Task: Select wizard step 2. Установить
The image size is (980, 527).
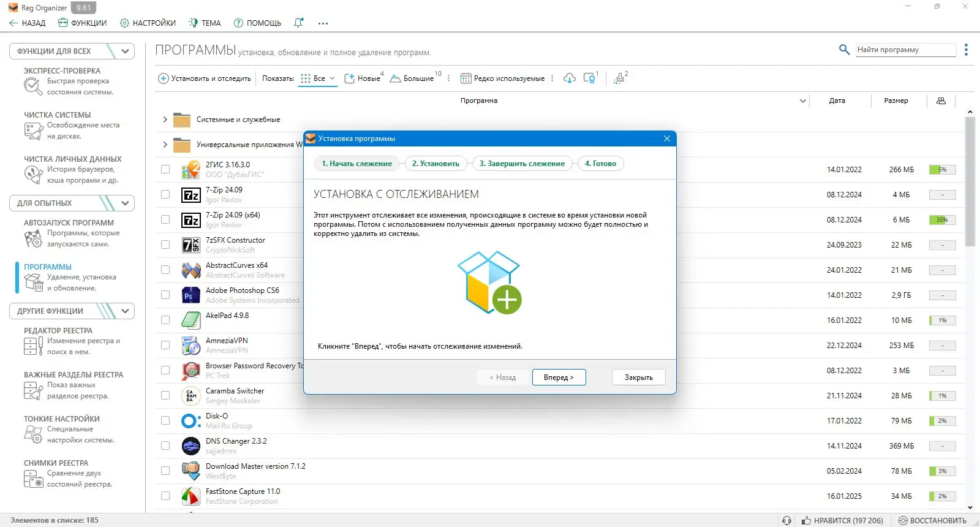Action: point(435,164)
